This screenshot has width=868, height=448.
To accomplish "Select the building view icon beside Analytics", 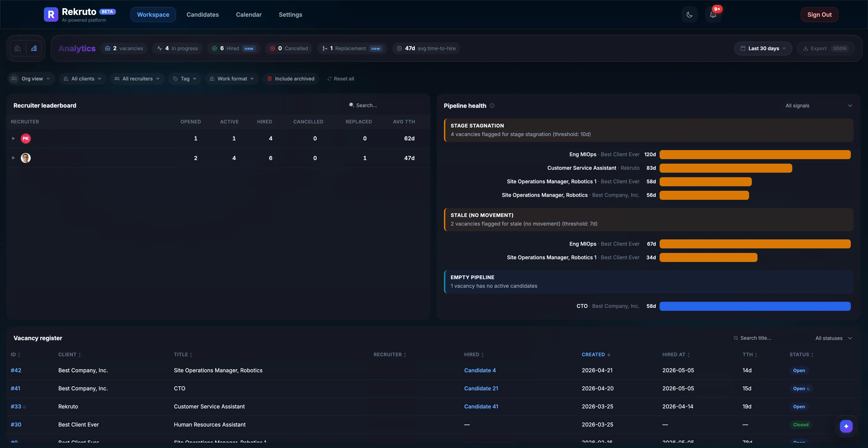I will (18, 49).
